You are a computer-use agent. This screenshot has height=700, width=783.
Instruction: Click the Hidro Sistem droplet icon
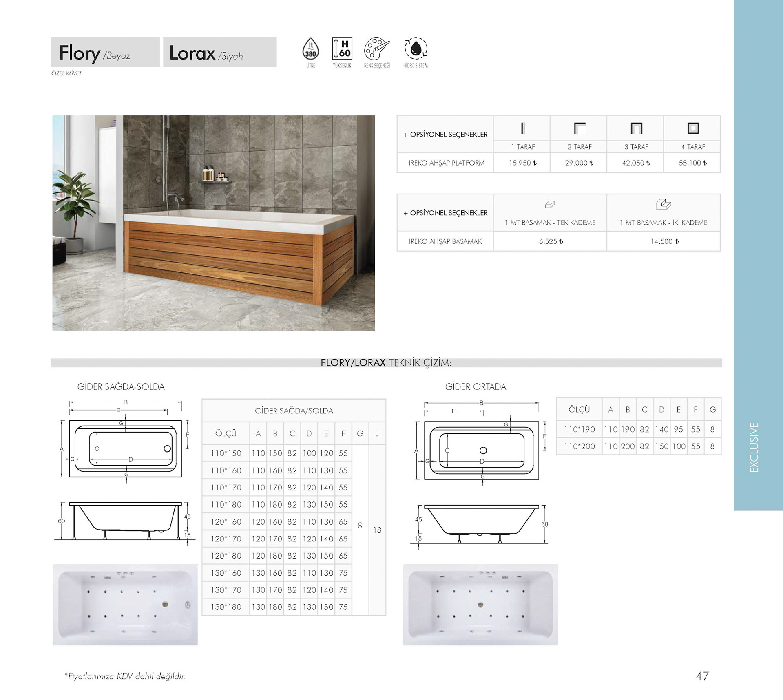pyautogui.click(x=416, y=49)
